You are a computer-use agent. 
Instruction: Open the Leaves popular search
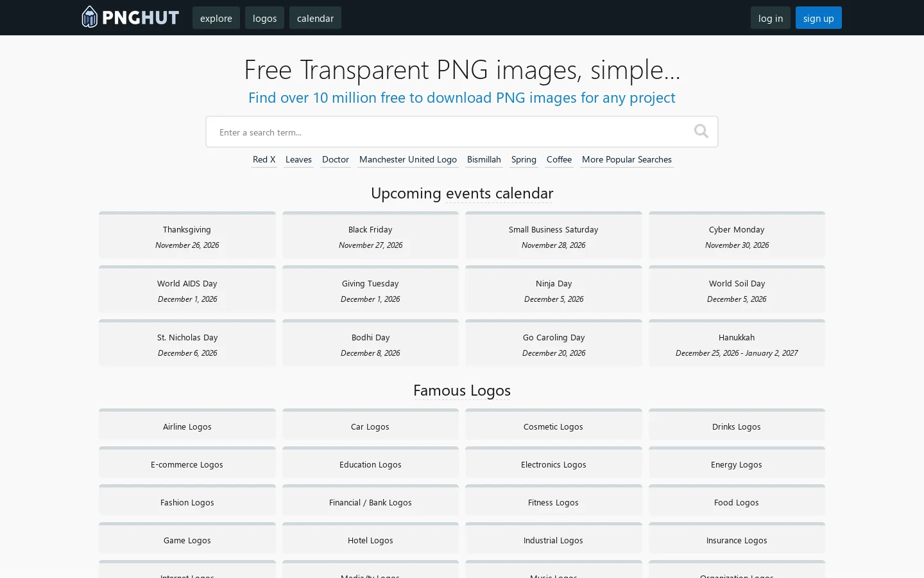coord(298,160)
